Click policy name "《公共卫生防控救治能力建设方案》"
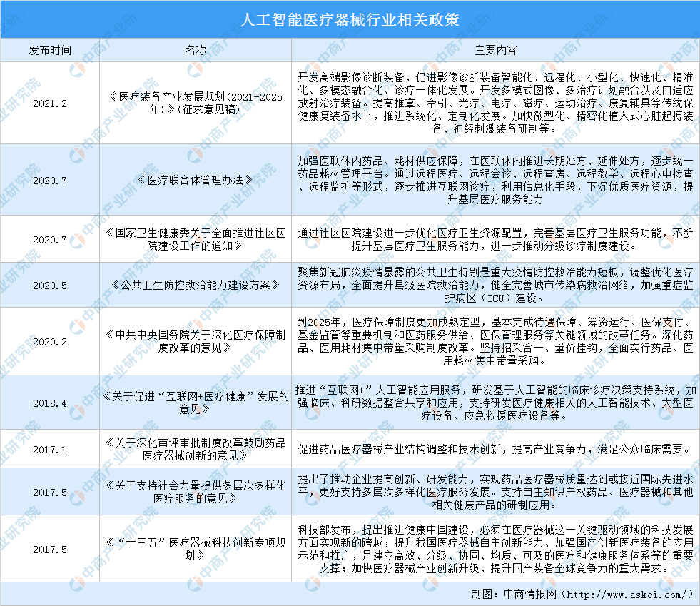Image resolution: width=700 pixels, height=606 pixels. (x=196, y=285)
